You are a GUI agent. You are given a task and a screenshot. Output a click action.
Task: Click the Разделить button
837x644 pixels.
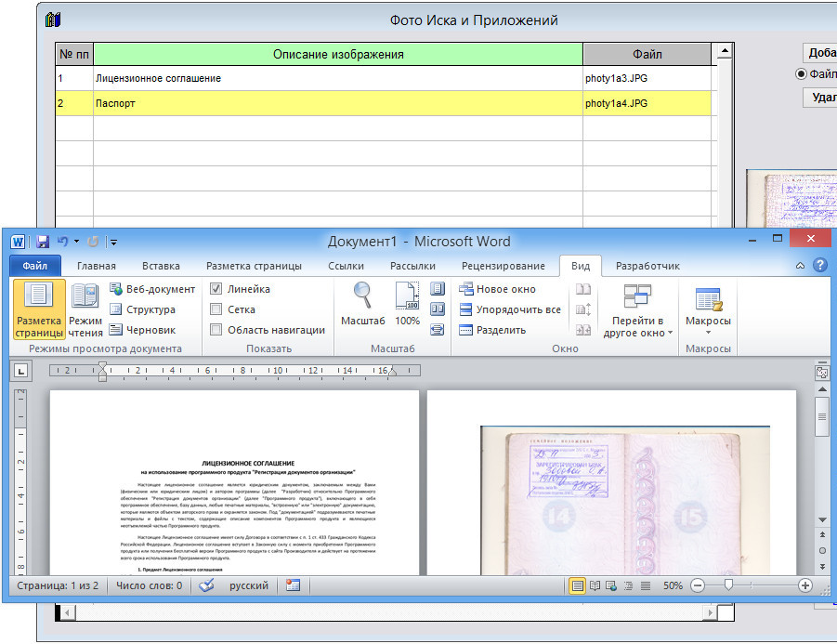492,330
